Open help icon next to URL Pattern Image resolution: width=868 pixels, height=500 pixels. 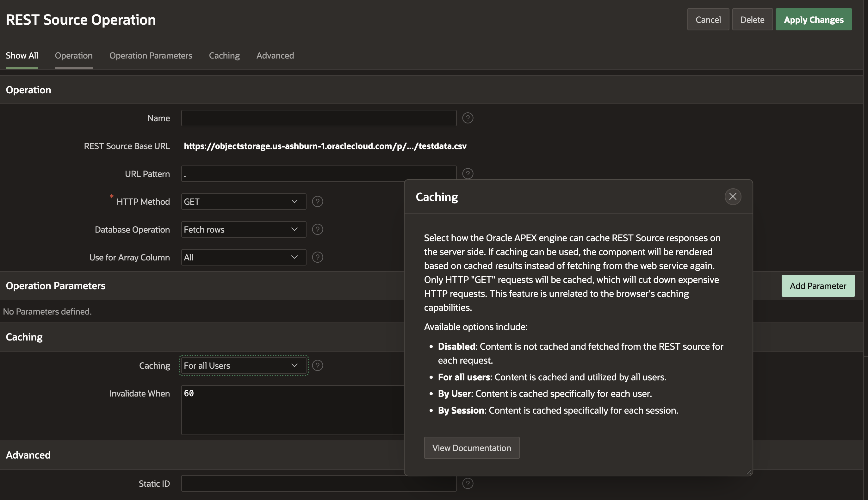click(x=468, y=173)
